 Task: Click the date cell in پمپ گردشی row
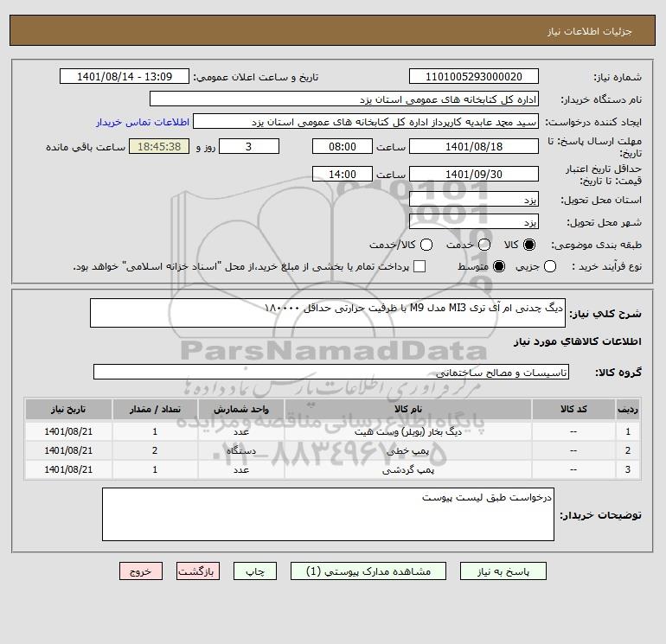(68, 469)
